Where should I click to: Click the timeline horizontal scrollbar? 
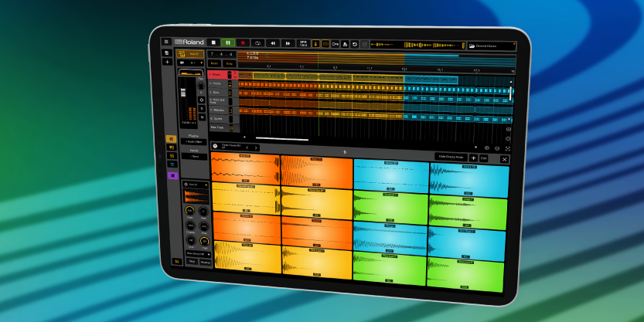click(x=281, y=139)
